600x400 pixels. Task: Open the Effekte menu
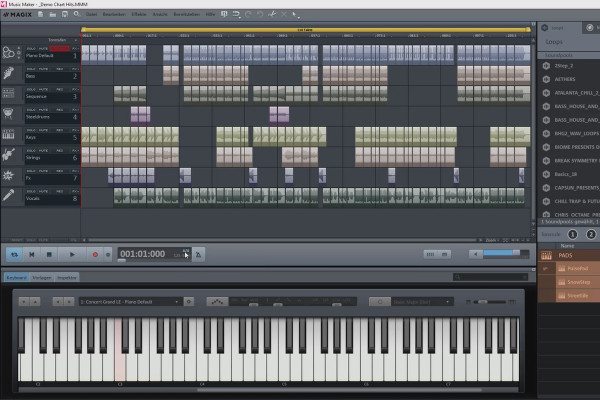pos(139,14)
